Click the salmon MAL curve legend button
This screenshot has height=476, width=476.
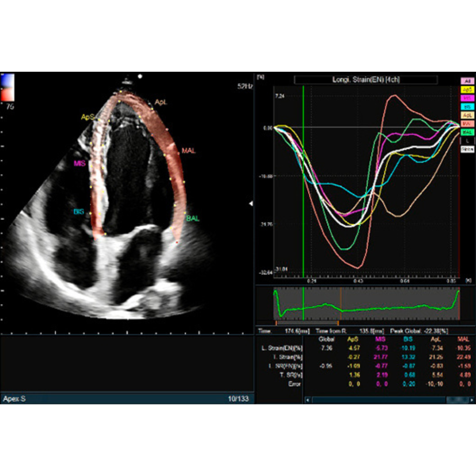(x=468, y=123)
